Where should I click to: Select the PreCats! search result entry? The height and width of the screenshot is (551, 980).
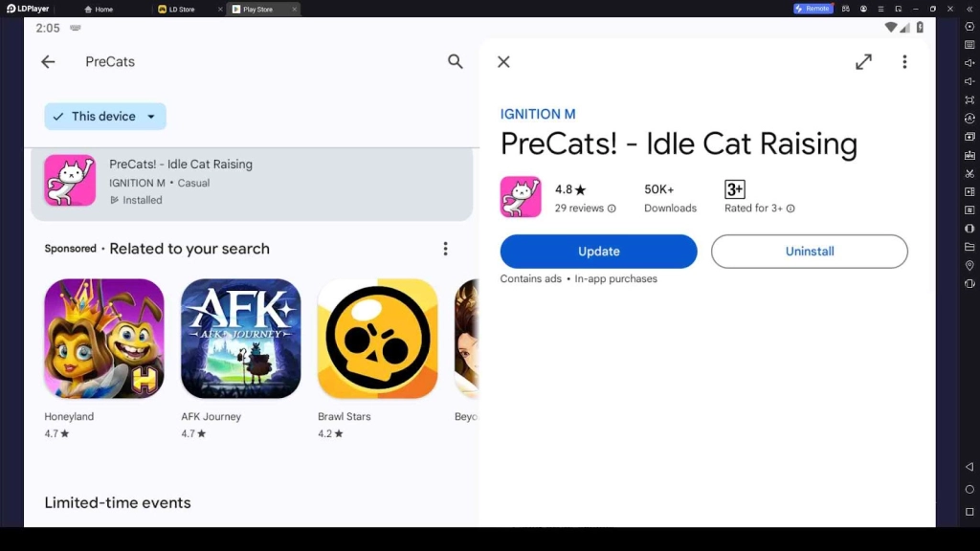(x=252, y=182)
